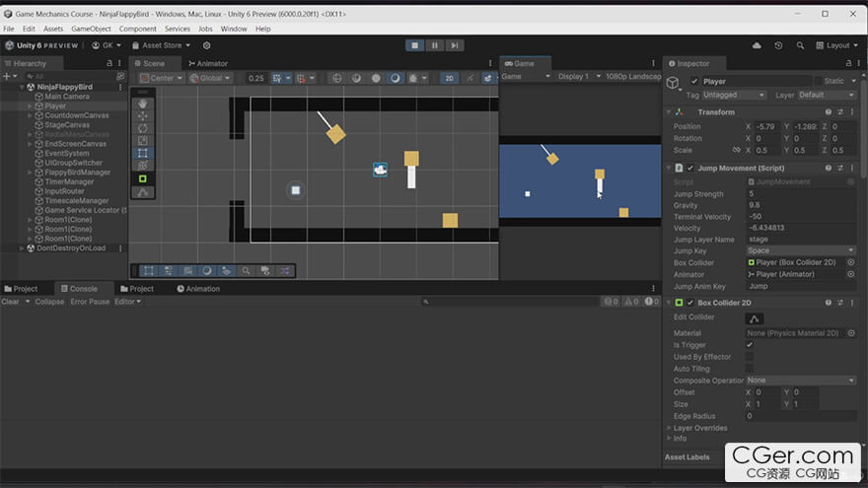Select the Move tool in Scene toolbar
The width and height of the screenshot is (868, 488).
click(x=143, y=116)
